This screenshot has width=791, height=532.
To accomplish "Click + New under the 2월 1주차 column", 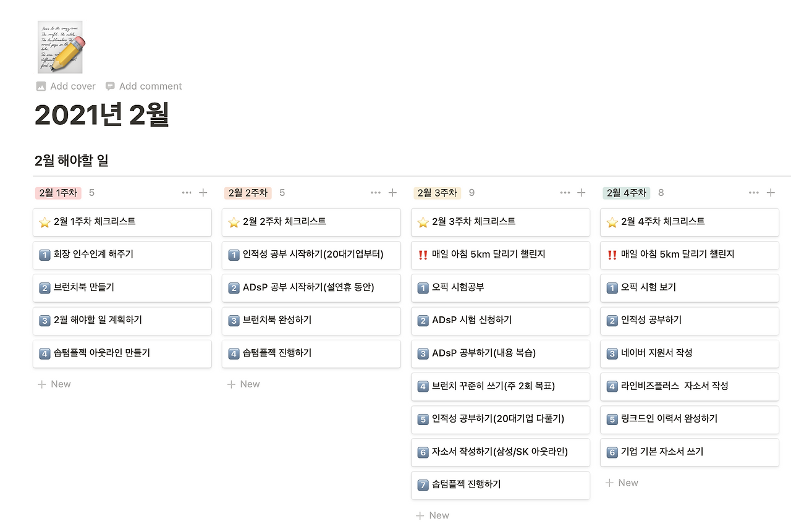I will 54,384.
